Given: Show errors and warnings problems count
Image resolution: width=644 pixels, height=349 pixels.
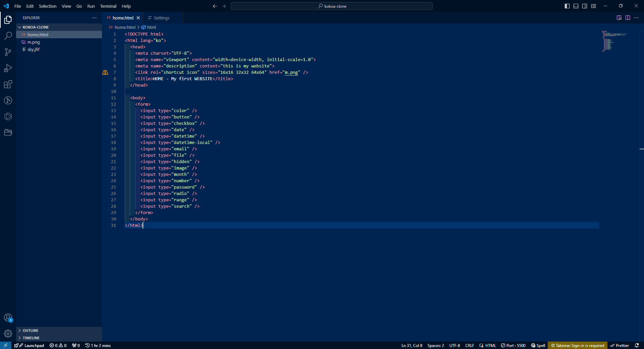Looking at the screenshot, I should 58,345.
